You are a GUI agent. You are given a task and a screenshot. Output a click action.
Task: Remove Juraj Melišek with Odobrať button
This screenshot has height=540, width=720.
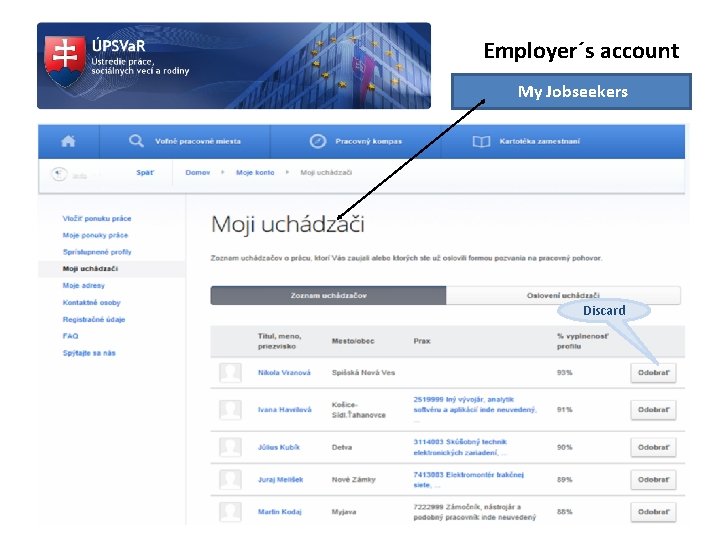pos(653,479)
